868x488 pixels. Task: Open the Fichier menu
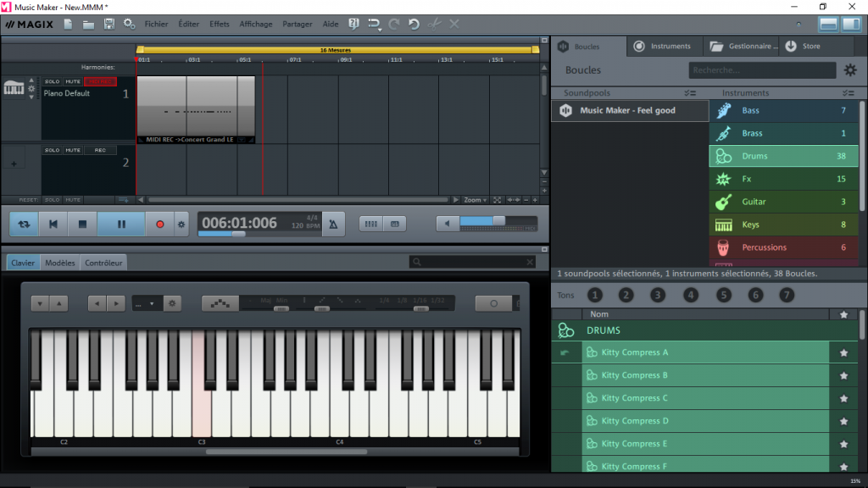(156, 24)
